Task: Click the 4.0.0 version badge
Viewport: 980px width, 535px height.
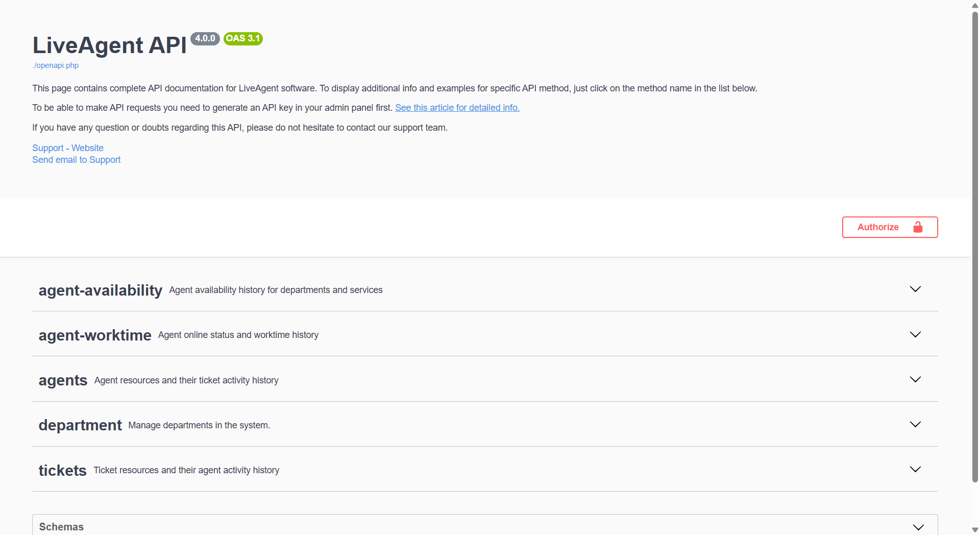Action: (x=205, y=38)
